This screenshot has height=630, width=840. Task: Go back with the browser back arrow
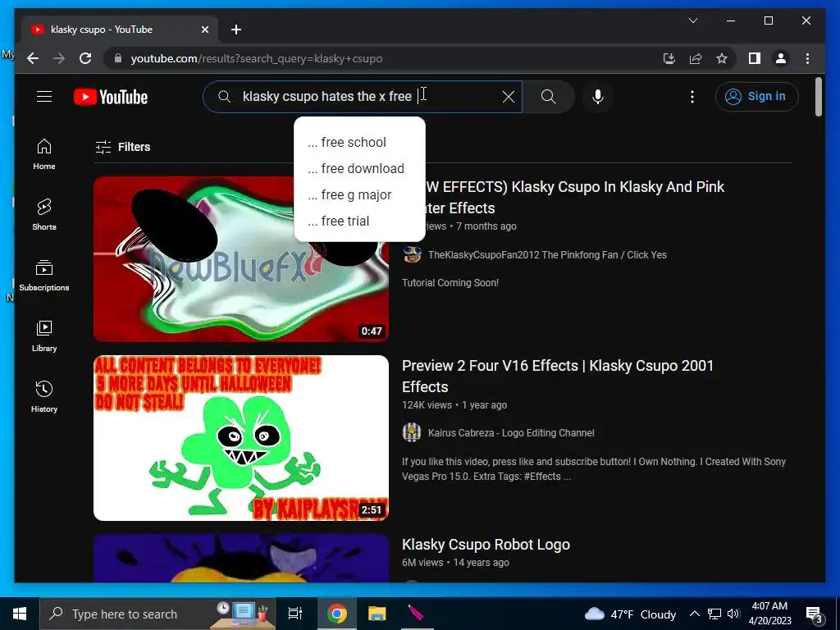pyautogui.click(x=33, y=58)
